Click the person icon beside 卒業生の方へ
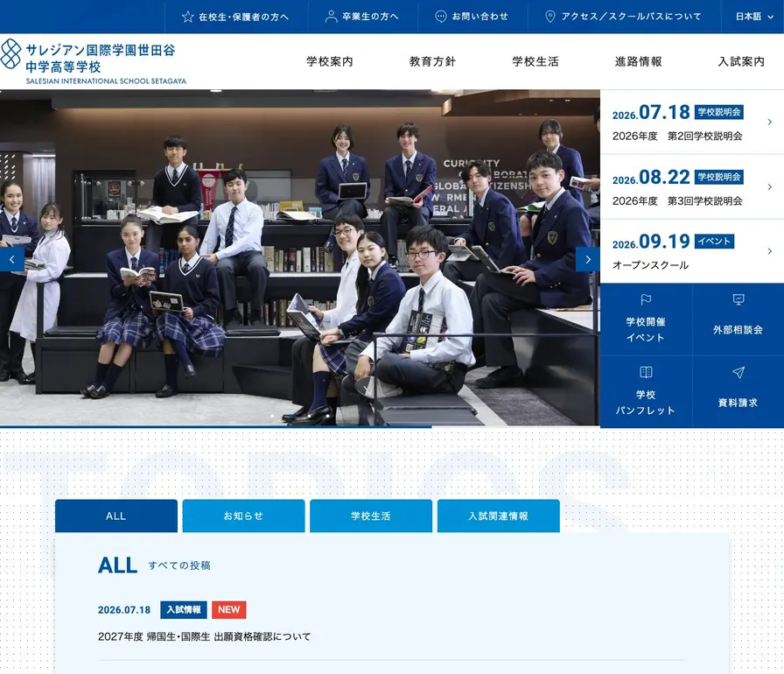 pos(331,17)
